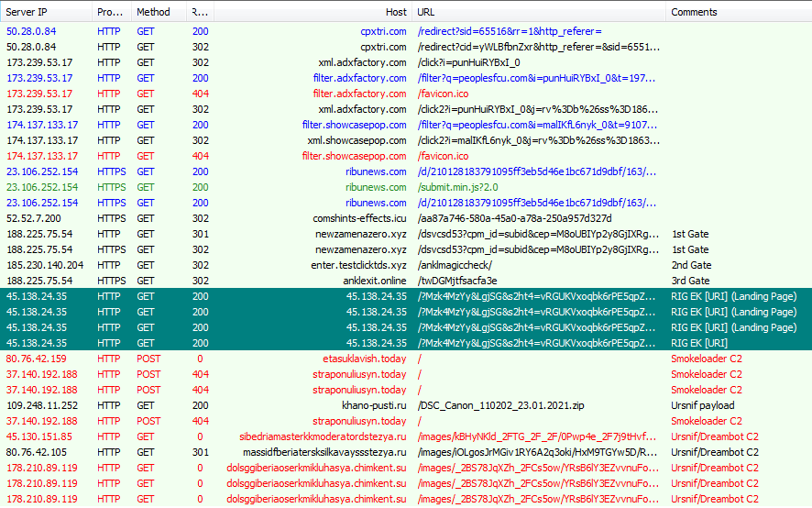This screenshot has height=508, width=812.
Task: Click the /click?i=punHuiRYBxI_0 URL
Action: tap(468, 62)
